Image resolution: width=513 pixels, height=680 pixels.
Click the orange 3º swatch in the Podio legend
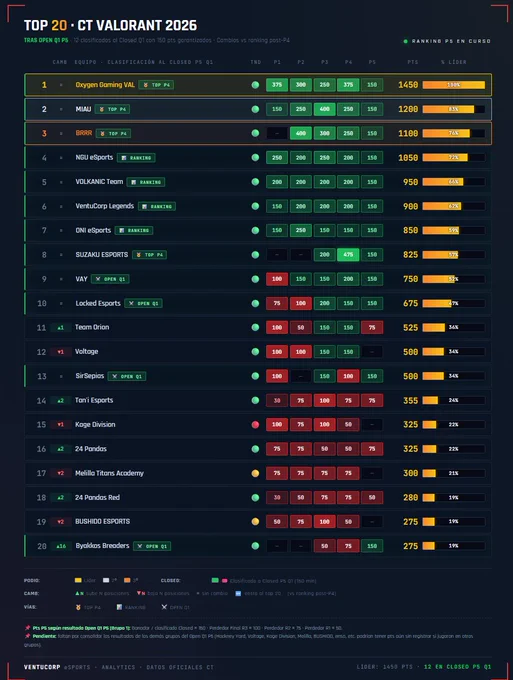[127, 580]
